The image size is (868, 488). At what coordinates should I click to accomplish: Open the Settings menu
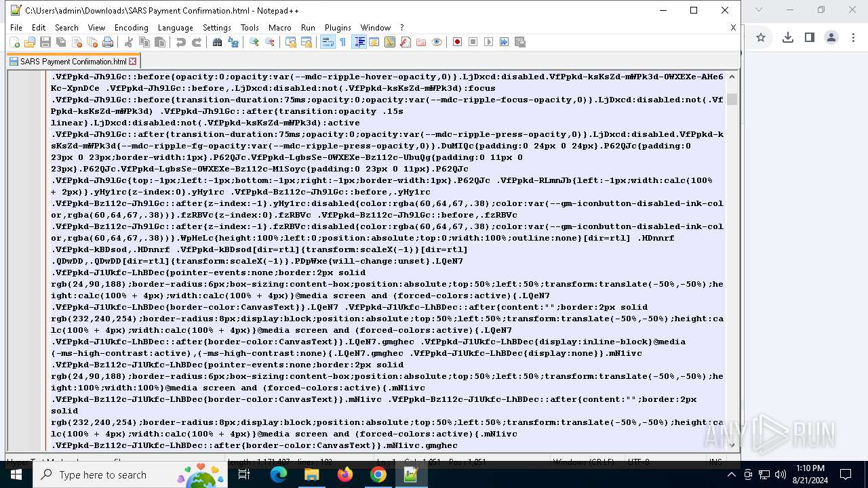pos(217,28)
